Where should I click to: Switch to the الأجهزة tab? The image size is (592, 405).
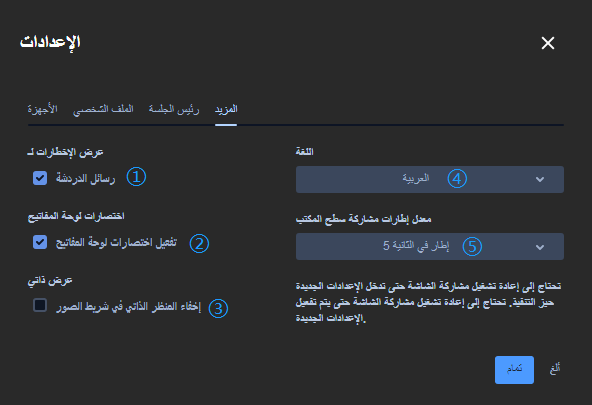click(x=42, y=109)
